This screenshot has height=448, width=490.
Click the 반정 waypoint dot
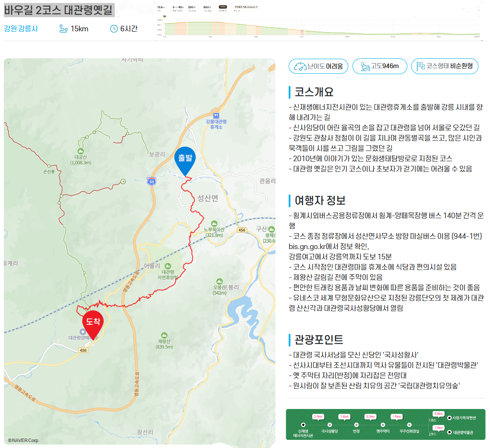pos(356,424)
